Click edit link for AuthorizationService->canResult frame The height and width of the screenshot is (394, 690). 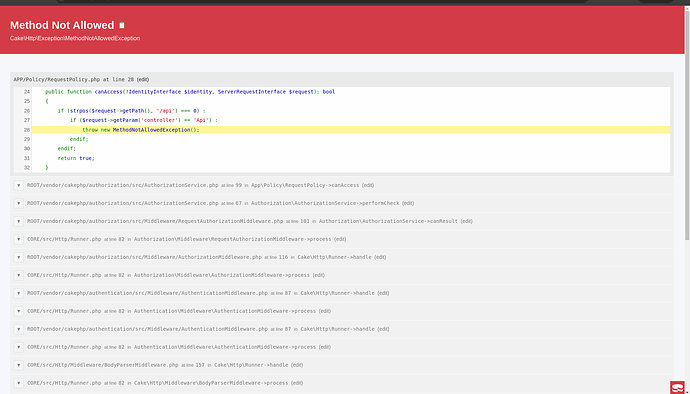466,221
